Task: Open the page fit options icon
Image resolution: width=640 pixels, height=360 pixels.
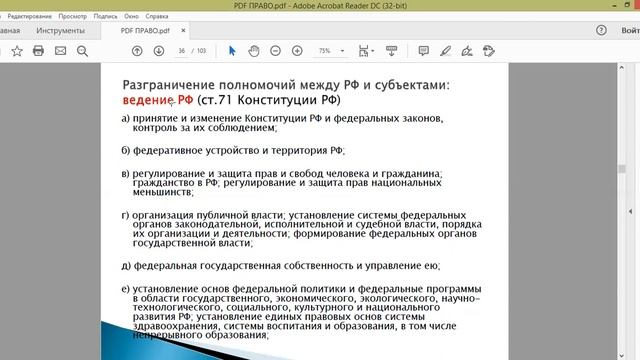Action: 363,51
